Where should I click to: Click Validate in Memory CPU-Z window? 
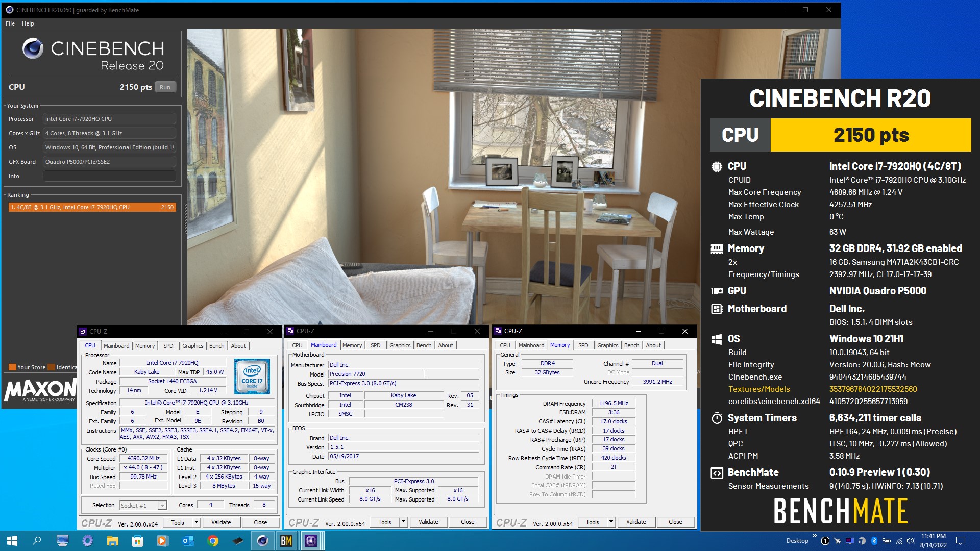coord(636,522)
